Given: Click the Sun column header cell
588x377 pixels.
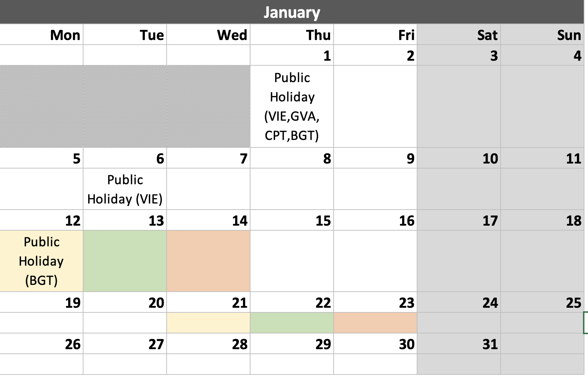Looking at the screenshot, I should (x=542, y=35).
